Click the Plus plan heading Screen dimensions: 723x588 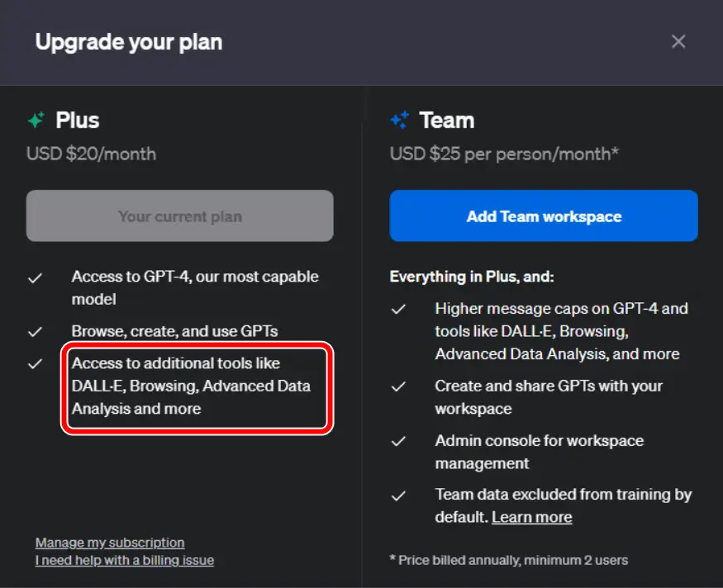point(78,121)
